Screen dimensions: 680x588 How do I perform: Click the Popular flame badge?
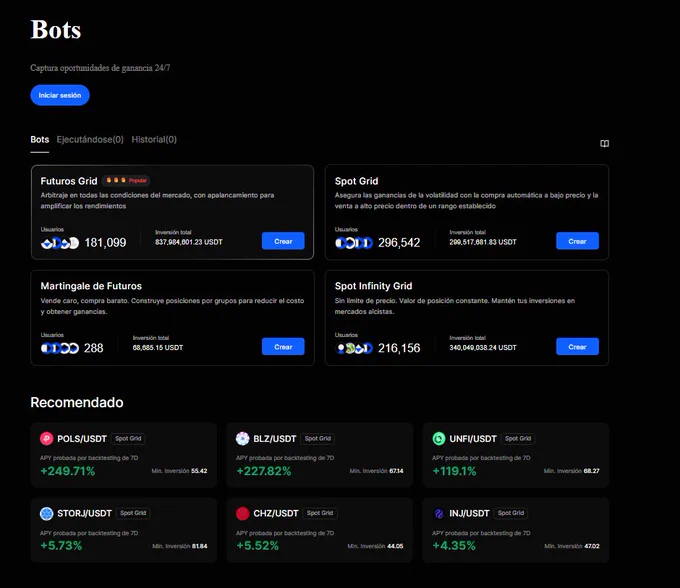[x=127, y=180]
